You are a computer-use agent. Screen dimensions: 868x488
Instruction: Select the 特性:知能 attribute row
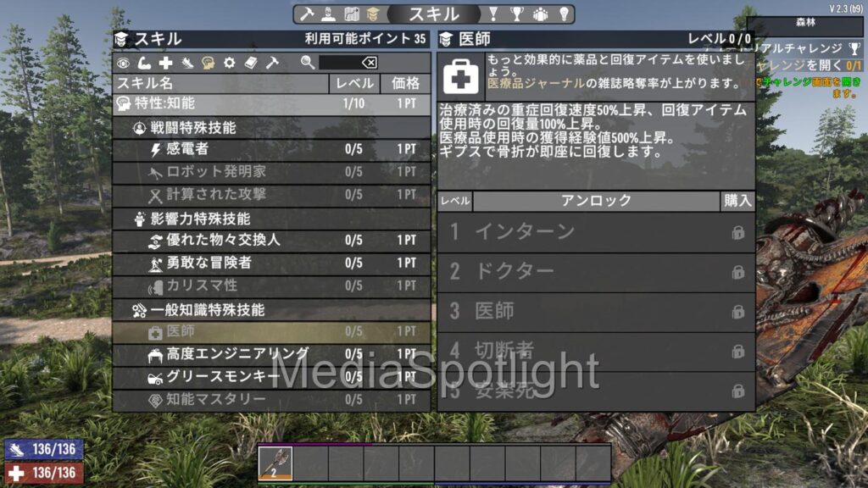[271, 103]
